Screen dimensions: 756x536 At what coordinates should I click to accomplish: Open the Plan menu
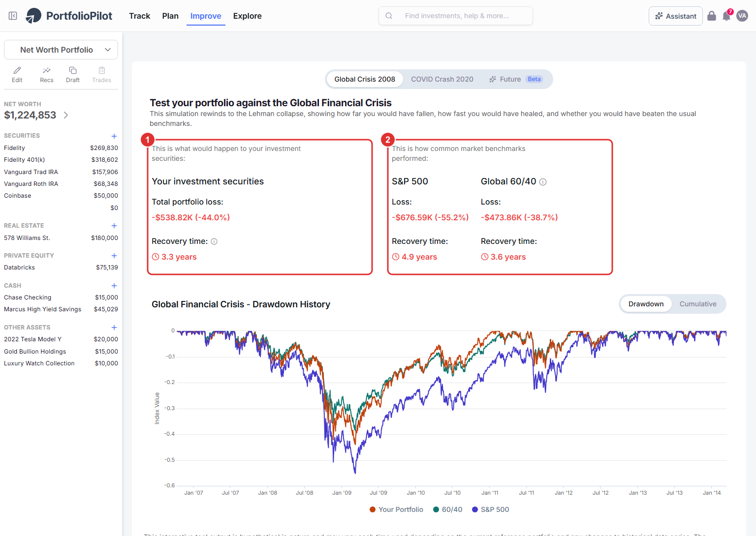pos(170,16)
